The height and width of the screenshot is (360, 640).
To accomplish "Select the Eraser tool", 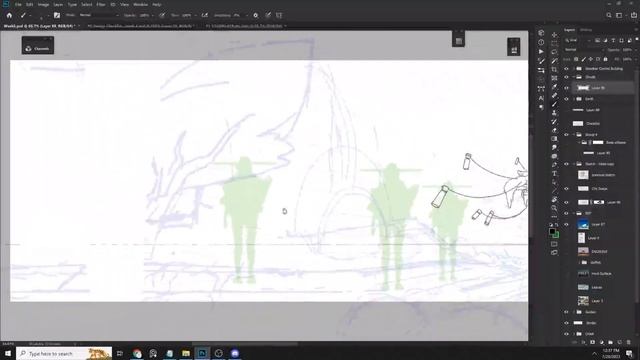I will [554, 130].
